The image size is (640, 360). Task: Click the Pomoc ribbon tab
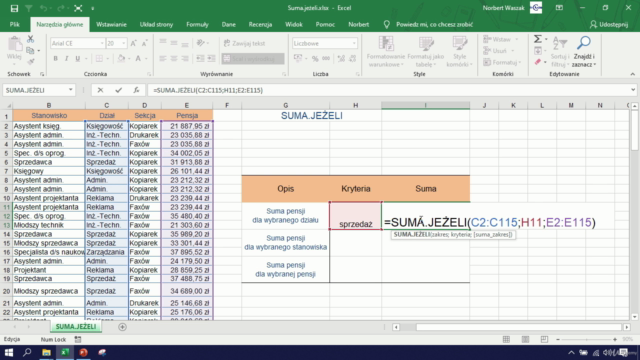click(x=325, y=24)
